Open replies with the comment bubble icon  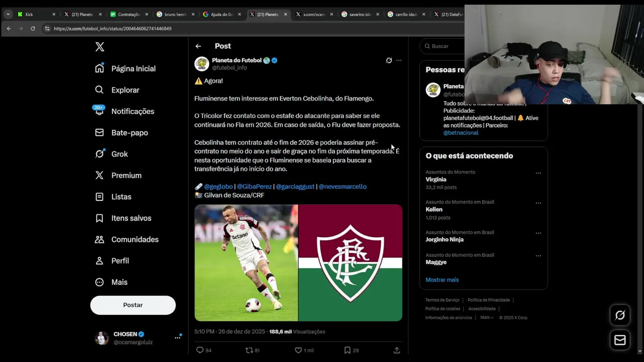(x=200, y=350)
